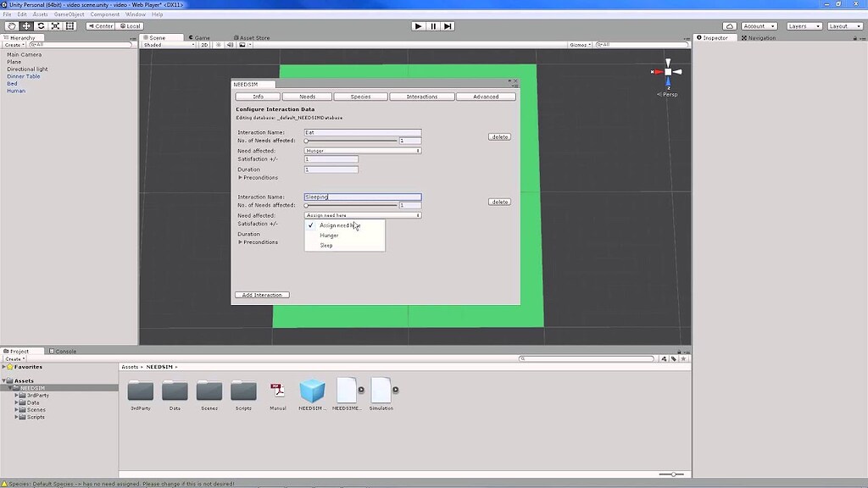Select the Scale tool
Image resolution: width=868 pixels, height=488 pixels.
[54, 25]
